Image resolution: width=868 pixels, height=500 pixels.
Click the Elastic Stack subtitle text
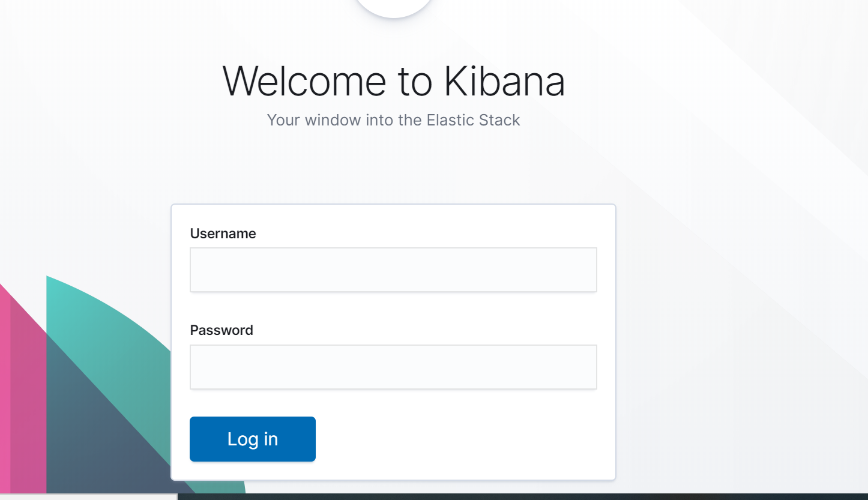tap(473, 120)
